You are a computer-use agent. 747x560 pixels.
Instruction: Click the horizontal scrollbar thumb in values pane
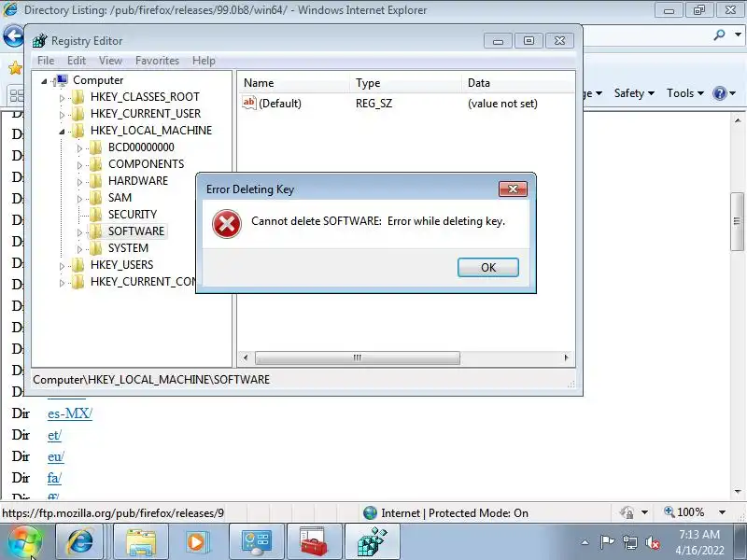pos(358,357)
